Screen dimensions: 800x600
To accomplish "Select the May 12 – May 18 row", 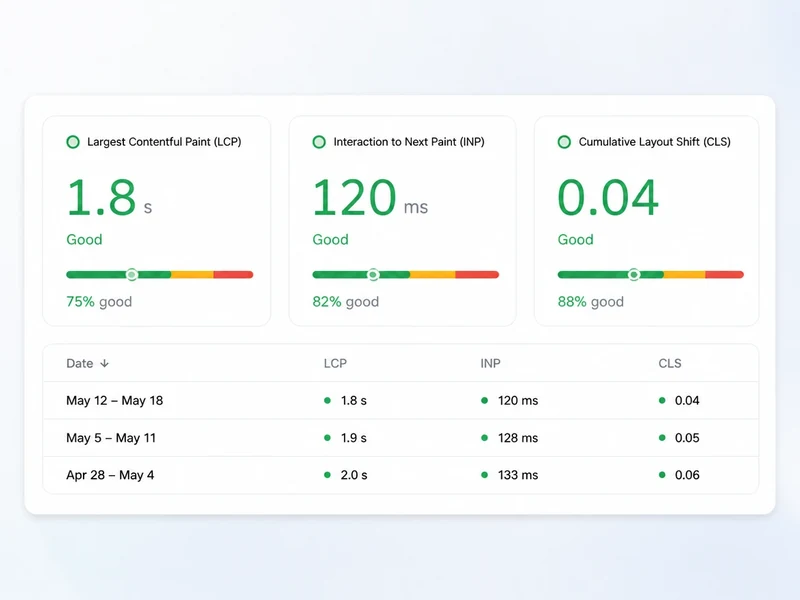I will coord(401,401).
